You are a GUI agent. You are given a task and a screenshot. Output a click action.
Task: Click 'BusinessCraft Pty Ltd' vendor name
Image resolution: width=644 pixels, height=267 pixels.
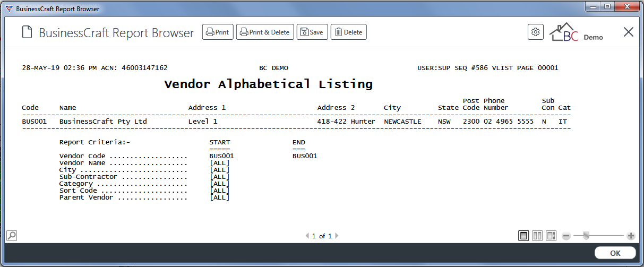coord(103,122)
